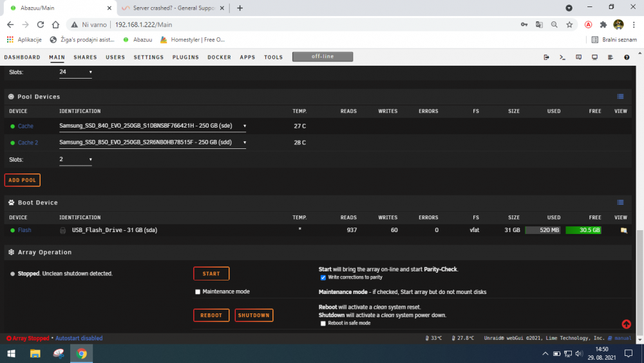Image resolution: width=644 pixels, height=363 pixels.
Task: Open the Tools menu
Action: (x=274, y=57)
